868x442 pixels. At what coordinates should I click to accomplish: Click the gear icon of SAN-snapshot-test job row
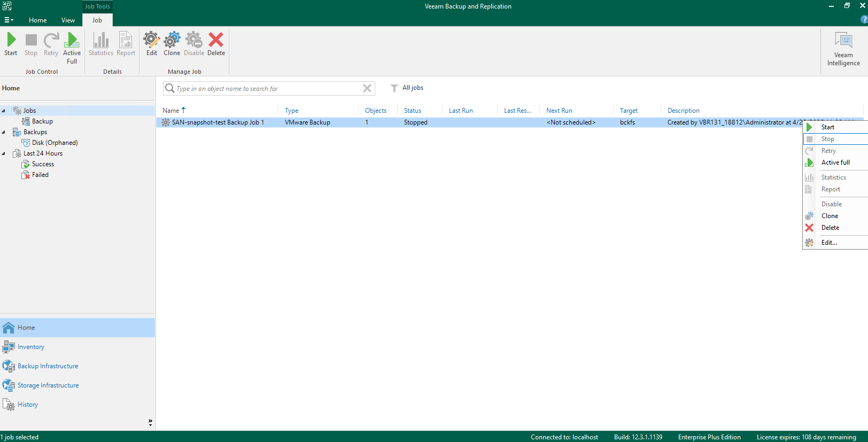166,122
